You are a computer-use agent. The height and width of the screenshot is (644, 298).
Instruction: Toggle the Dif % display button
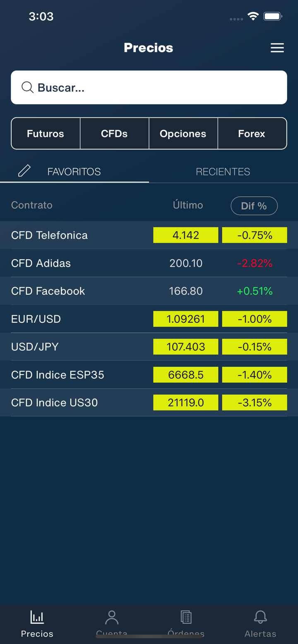pyautogui.click(x=254, y=206)
